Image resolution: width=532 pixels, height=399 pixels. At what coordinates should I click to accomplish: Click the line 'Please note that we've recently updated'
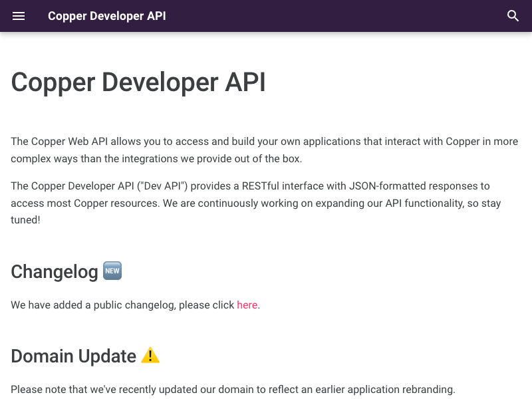pyautogui.click(x=233, y=390)
